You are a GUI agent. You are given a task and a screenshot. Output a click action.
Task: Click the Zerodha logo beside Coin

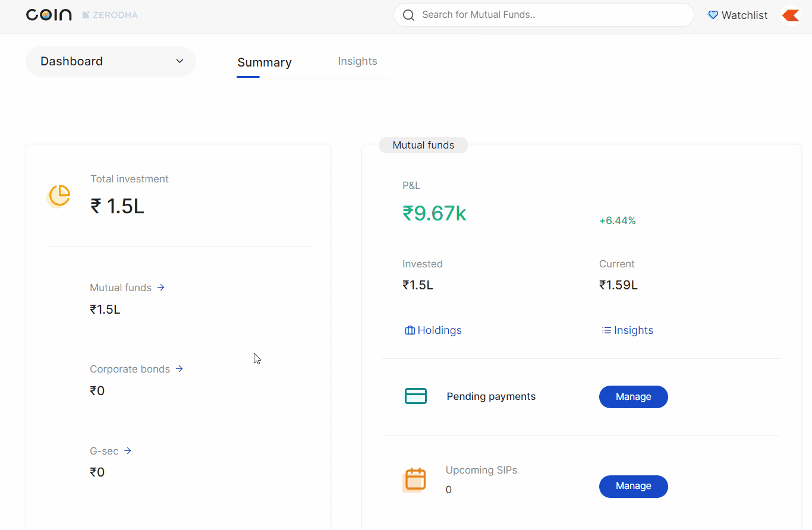[x=110, y=15]
